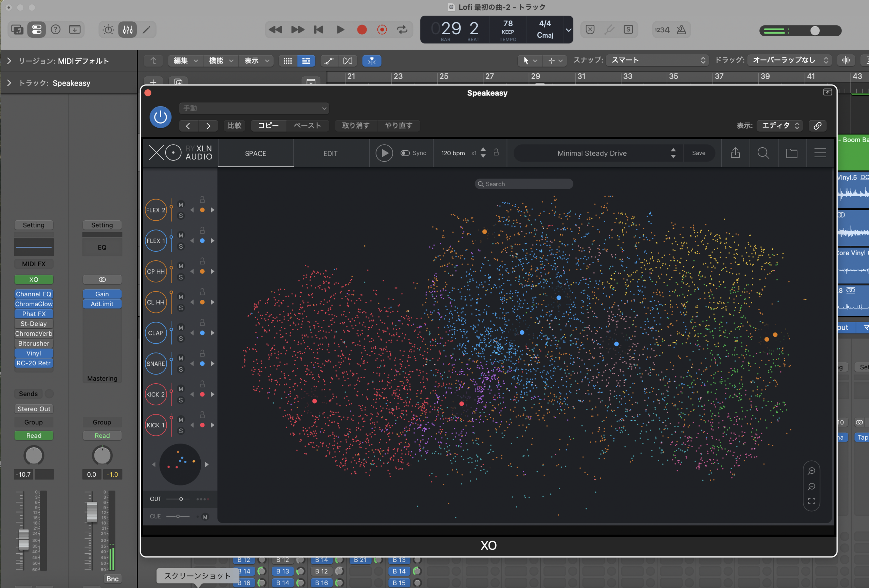Click the 取り消す undo button

coord(356,126)
